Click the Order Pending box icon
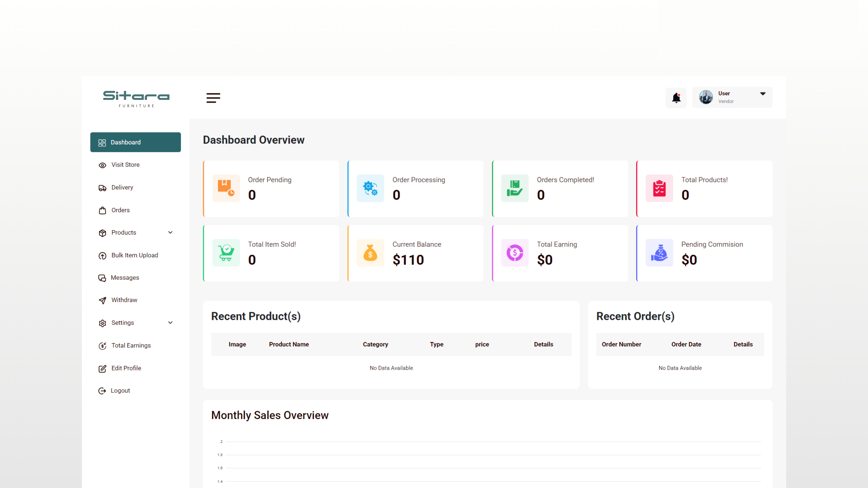This screenshot has height=488, width=868. pyautogui.click(x=226, y=188)
